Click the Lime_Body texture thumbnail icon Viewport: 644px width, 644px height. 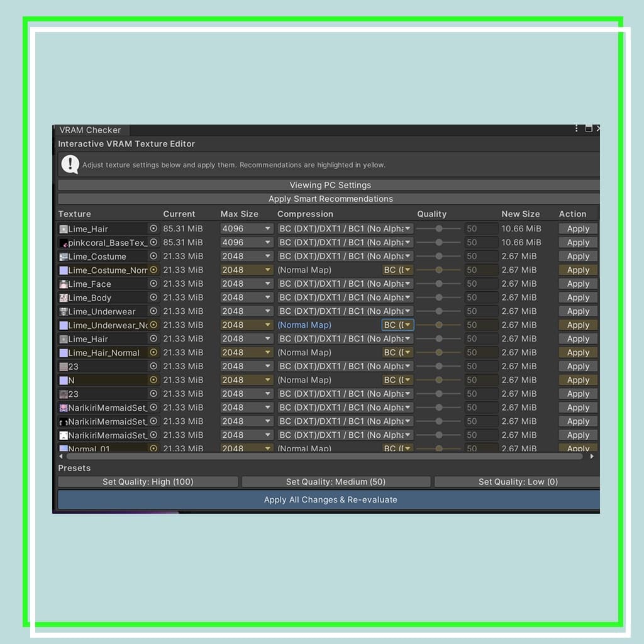pos(64,297)
